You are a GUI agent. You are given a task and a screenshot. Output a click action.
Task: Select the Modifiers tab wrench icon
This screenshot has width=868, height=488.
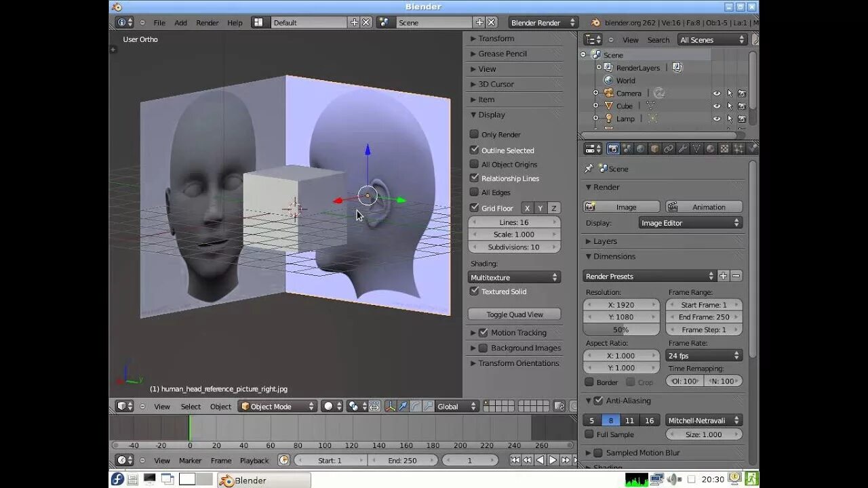682,149
